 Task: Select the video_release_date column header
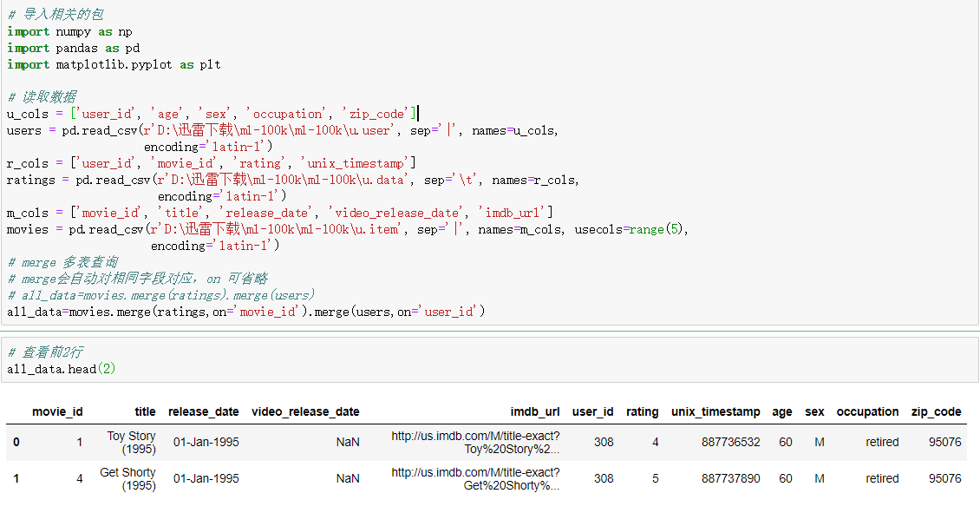click(x=305, y=412)
